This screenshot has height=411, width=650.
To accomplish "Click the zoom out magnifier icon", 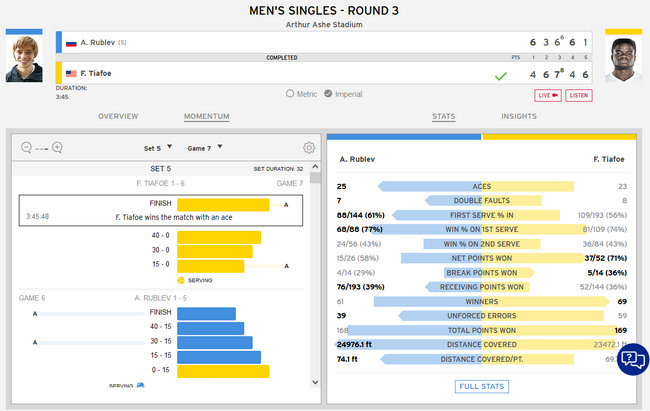I will coord(26,148).
